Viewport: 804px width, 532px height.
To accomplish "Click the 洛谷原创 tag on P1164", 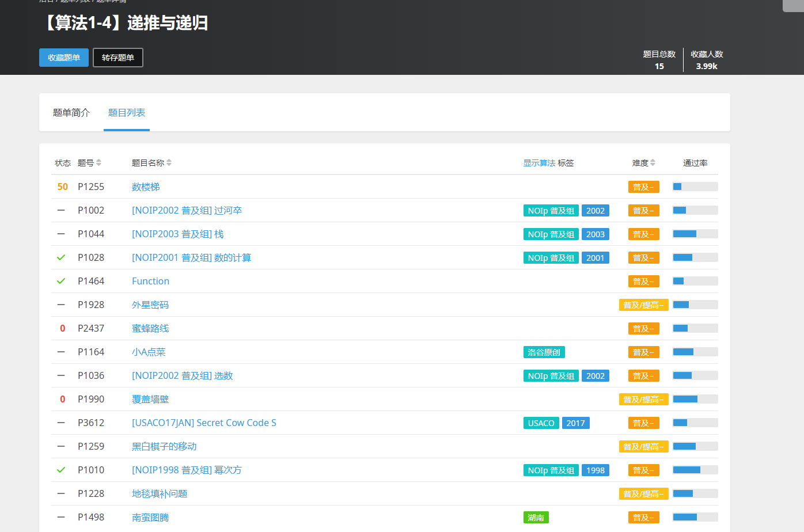I will (x=544, y=352).
